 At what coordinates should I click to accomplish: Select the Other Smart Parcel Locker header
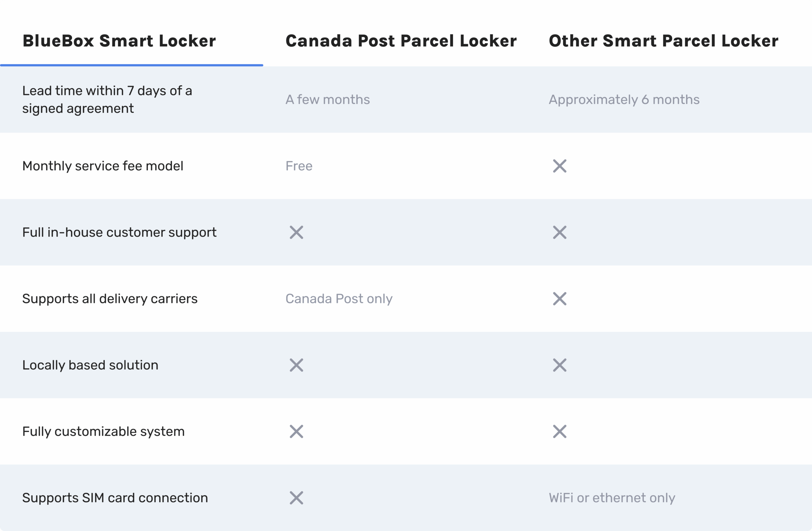point(663,41)
